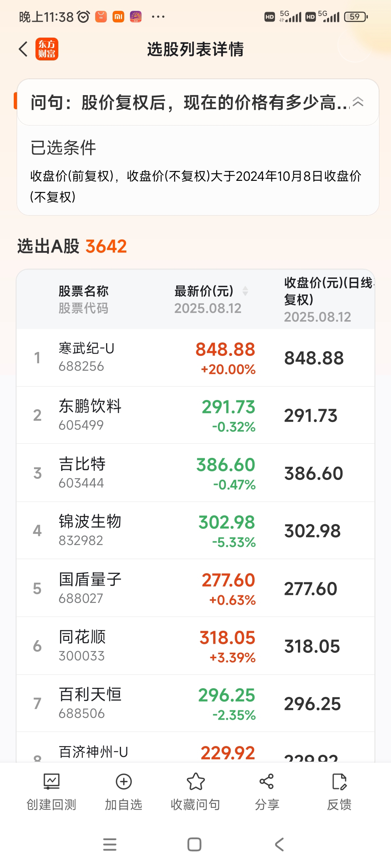Screen dimensions: 391x868
Task: Tap the back arrow at top left
Action: pos(23,49)
